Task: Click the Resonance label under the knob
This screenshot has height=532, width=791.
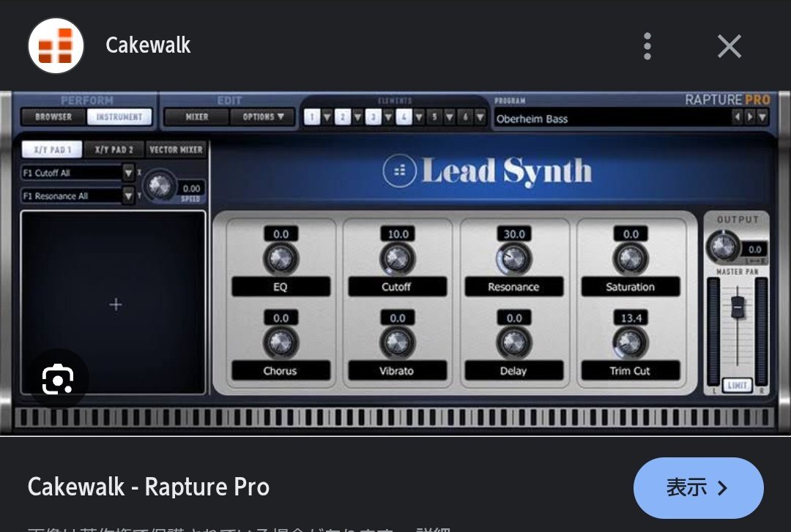Action: tap(514, 287)
